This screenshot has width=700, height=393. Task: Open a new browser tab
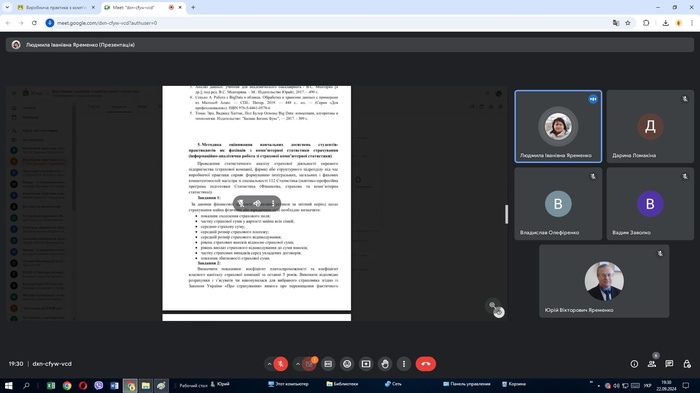coord(193,8)
